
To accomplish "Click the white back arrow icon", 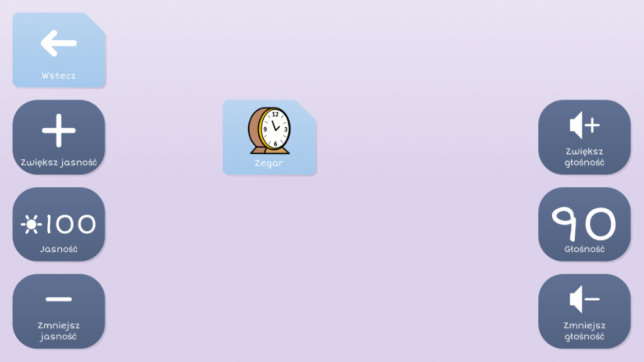I will click(x=58, y=44).
